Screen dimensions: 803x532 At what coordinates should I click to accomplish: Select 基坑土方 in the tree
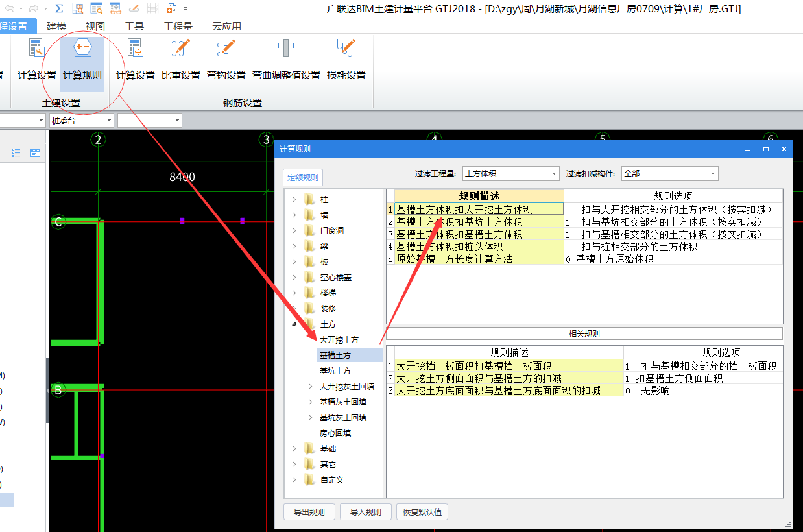click(x=335, y=370)
